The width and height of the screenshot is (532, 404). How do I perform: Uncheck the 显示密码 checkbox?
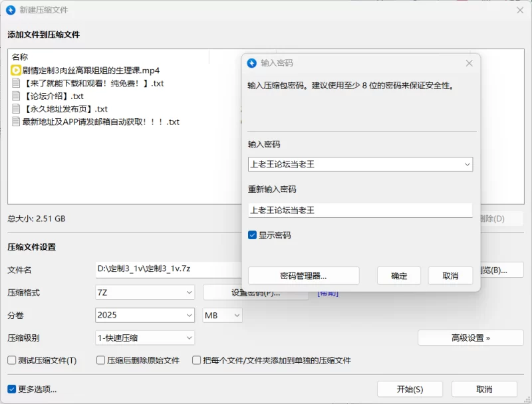coord(253,235)
